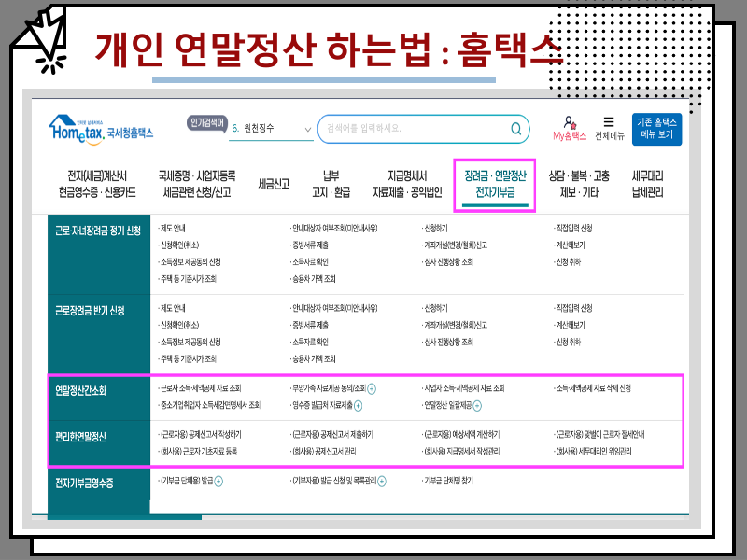This screenshot has height=560, width=747.
Task: Open 소득·세액공제 자료 삭제 신청 link
Action: (x=593, y=388)
